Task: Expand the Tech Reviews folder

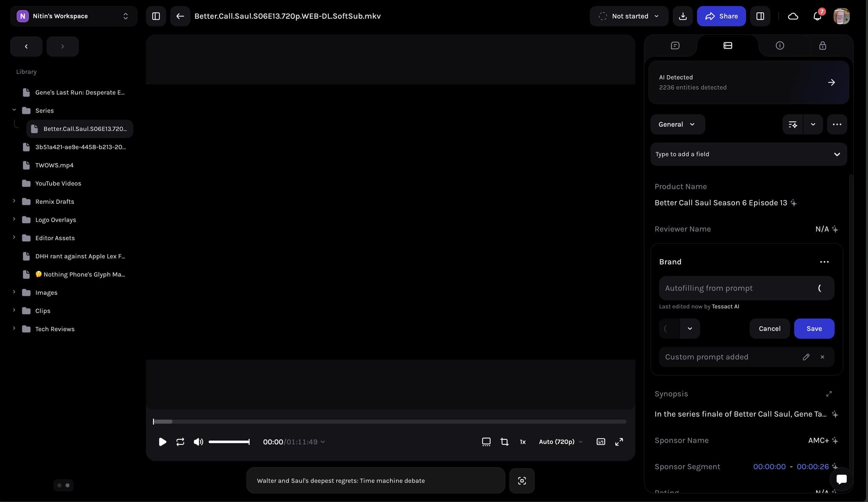Action: tap(14, 329)
